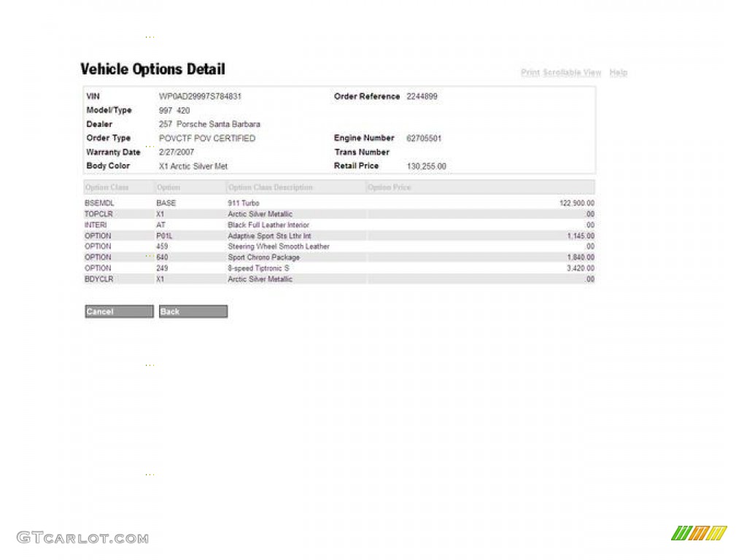Click the TOPCLR option class cell
This screenshot has width=747, height=560.
[98, 214]
